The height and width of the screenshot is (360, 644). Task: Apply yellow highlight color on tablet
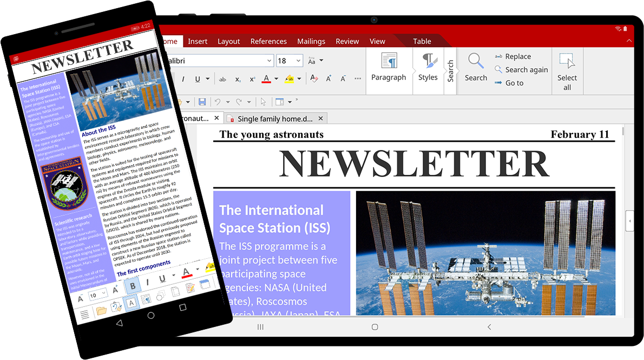289,78
